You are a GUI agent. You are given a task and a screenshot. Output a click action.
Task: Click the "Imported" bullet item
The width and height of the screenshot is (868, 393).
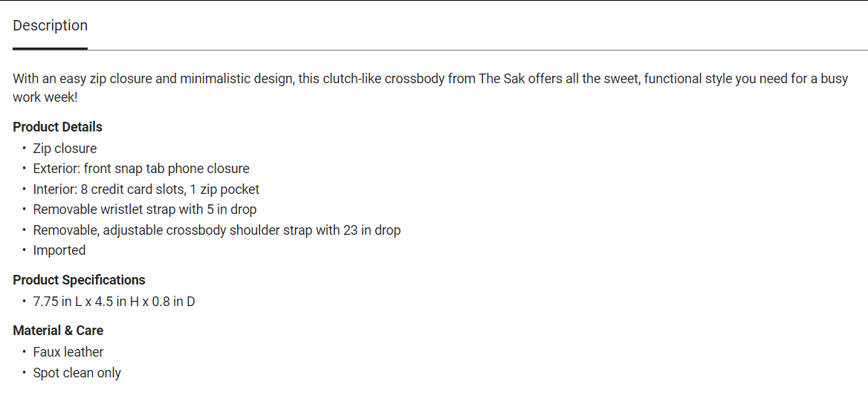click(59, 250)
